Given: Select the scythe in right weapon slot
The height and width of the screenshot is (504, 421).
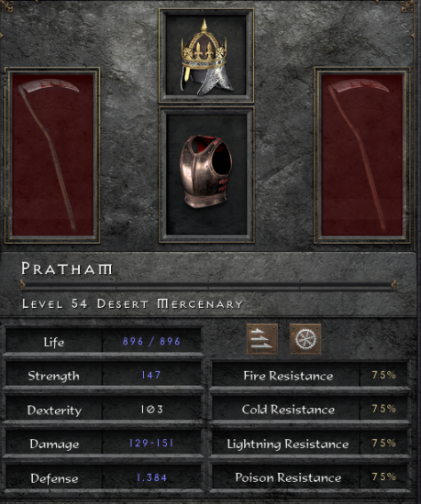Looking at the screenshot, I should tap(359, 155).
